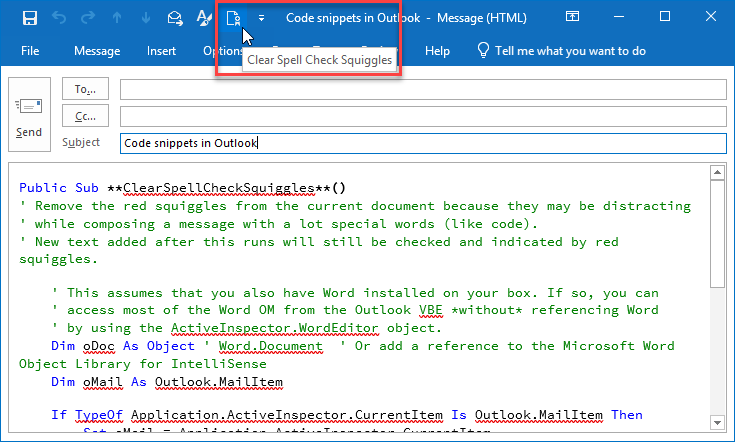Viewport: 735px width, 442px height.
Task: Click the Redo arrow icon
Action: pyautogui.click(x=88, y=18)
